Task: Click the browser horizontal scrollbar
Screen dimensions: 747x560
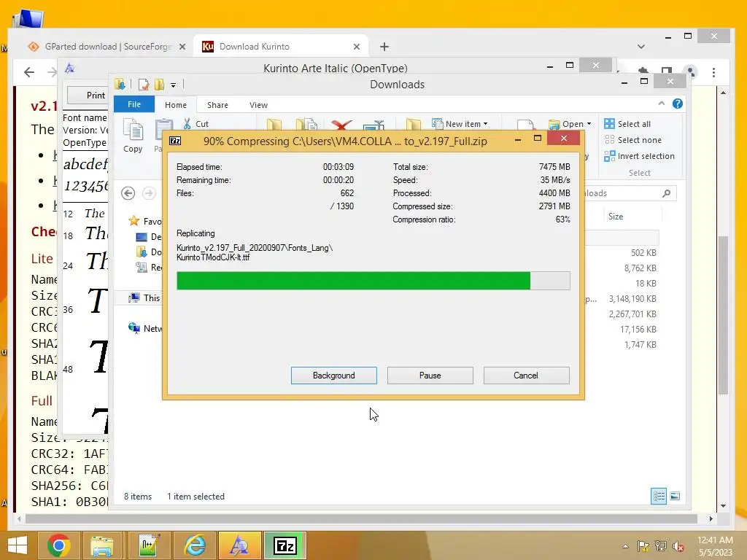Action: pos(361,518)
